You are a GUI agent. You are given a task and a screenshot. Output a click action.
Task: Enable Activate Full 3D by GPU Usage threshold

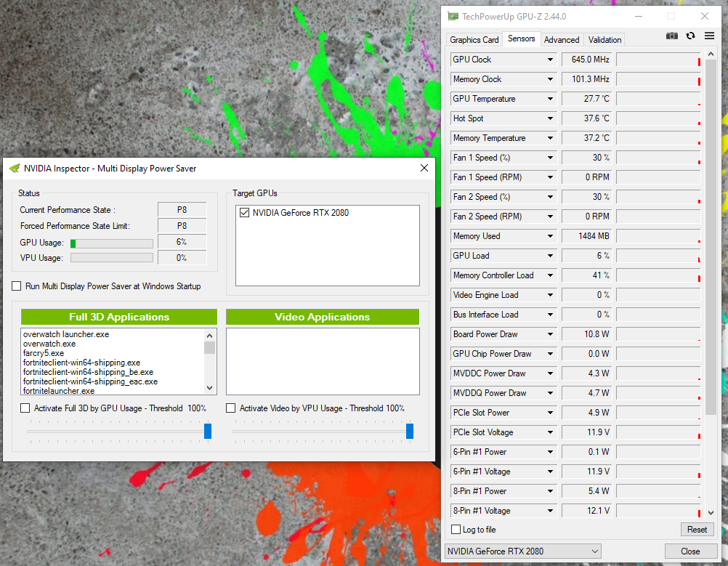[x=25, y=408]
